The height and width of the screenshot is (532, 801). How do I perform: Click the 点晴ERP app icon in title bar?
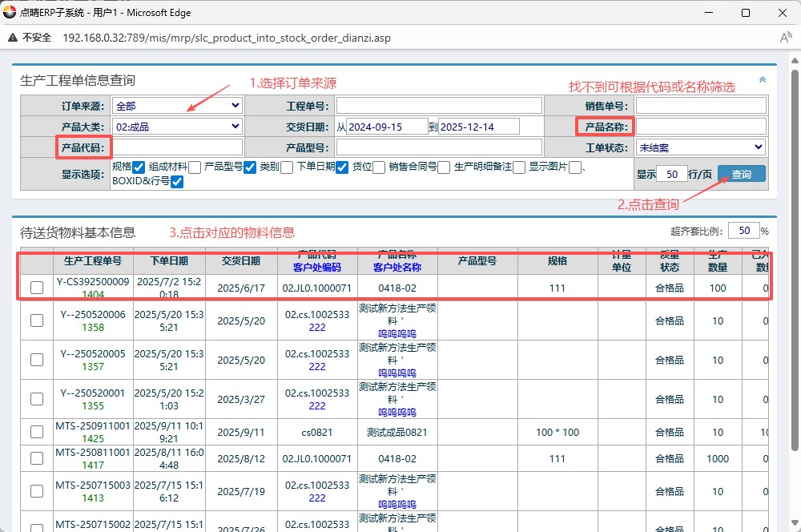coord(10,13)
